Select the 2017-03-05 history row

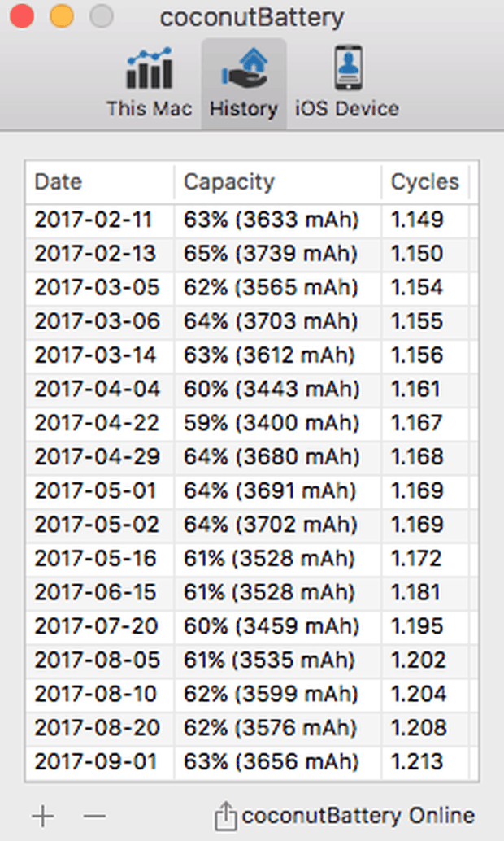tap(93, 287)
